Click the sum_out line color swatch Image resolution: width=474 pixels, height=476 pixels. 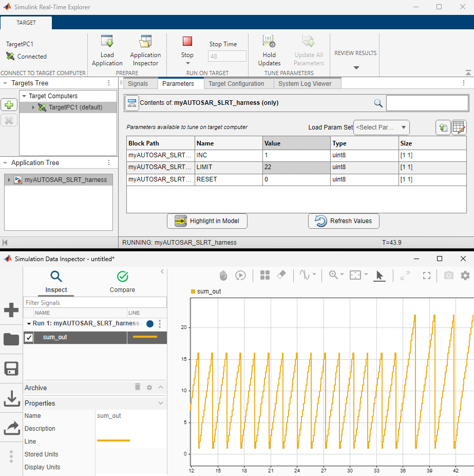coord(145,337)
